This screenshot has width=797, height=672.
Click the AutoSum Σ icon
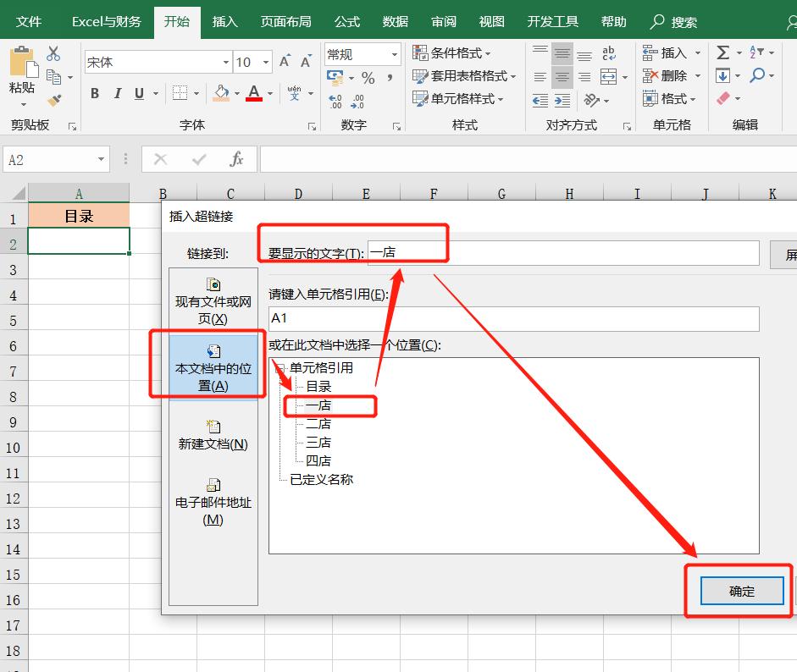[724, 52]
